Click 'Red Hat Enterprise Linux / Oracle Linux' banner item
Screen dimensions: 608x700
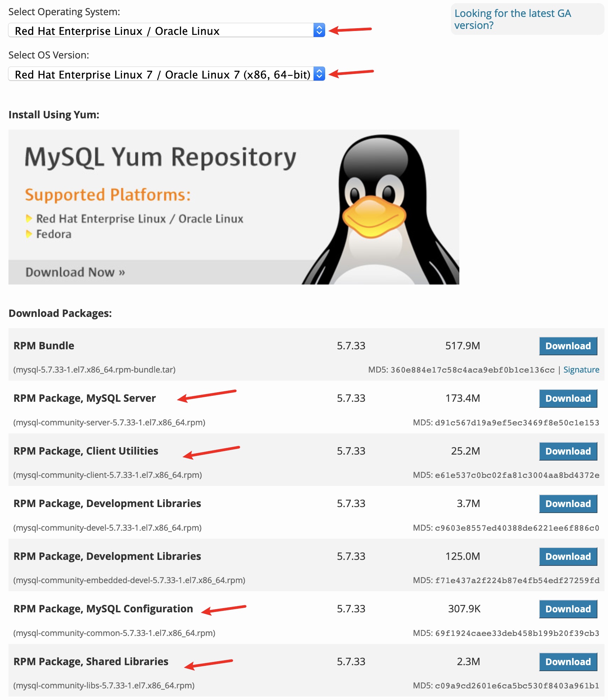pos(140,219)
